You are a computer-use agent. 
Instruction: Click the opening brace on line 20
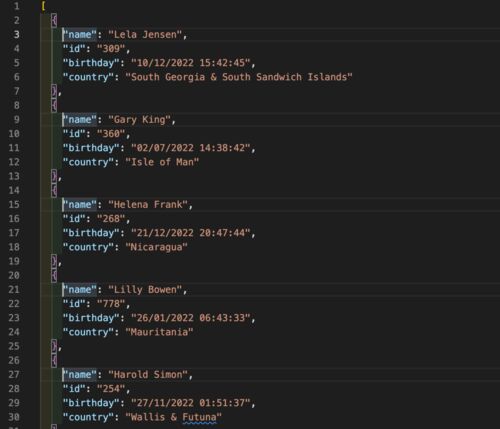point(54,275)
